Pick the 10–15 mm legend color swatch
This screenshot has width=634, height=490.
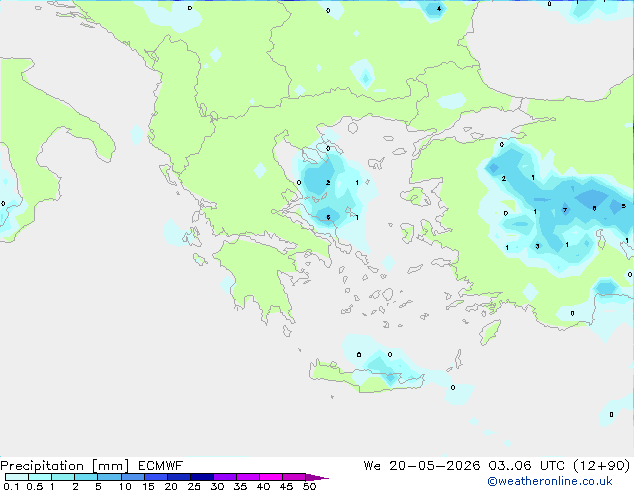pyautogui.click(x=132, y=477)
